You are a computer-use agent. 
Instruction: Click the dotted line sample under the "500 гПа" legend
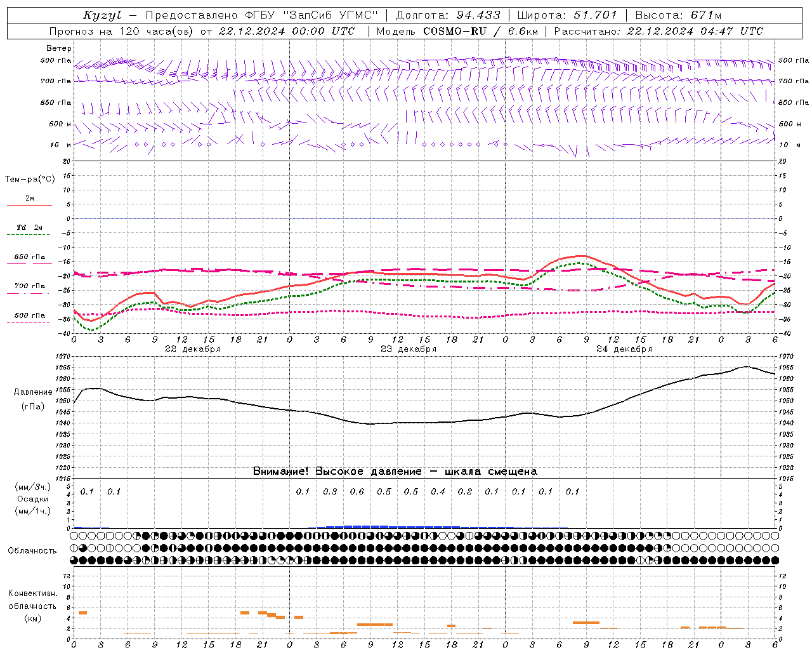click(x=28, y=322)
